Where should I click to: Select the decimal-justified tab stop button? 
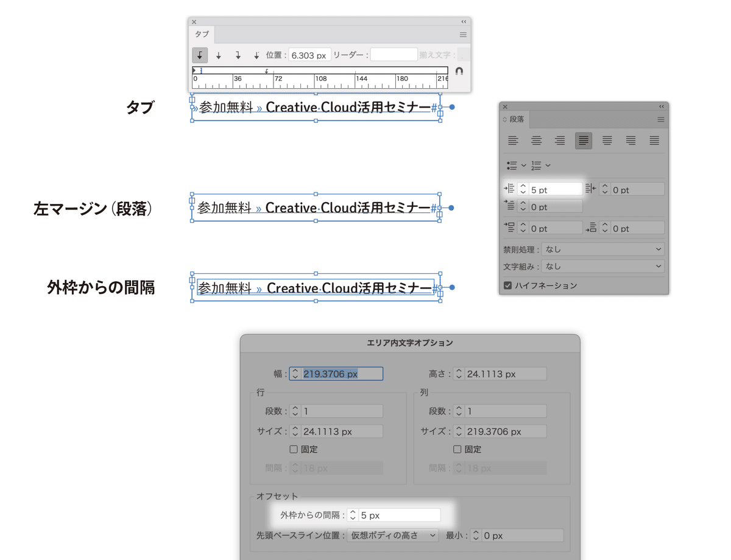point(256,55)
